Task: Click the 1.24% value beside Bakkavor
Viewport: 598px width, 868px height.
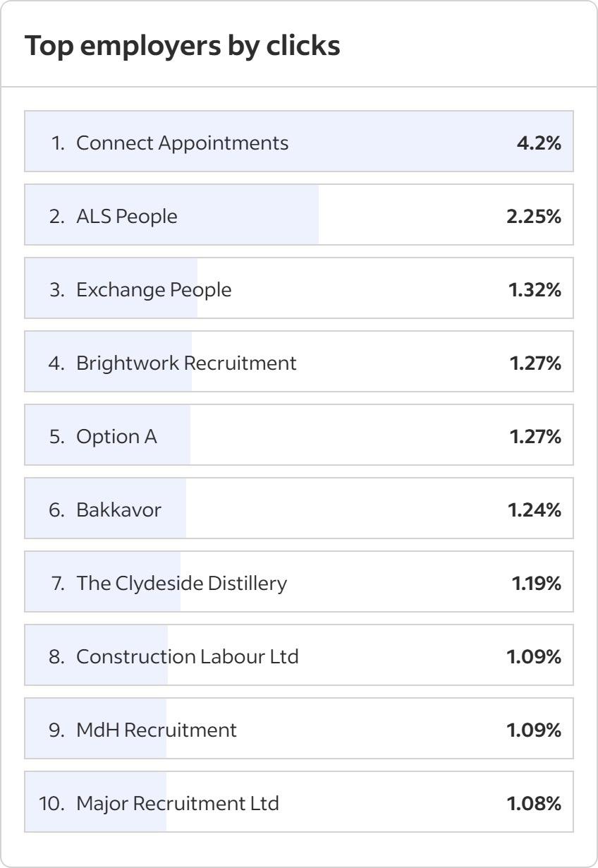Action: 535,510
